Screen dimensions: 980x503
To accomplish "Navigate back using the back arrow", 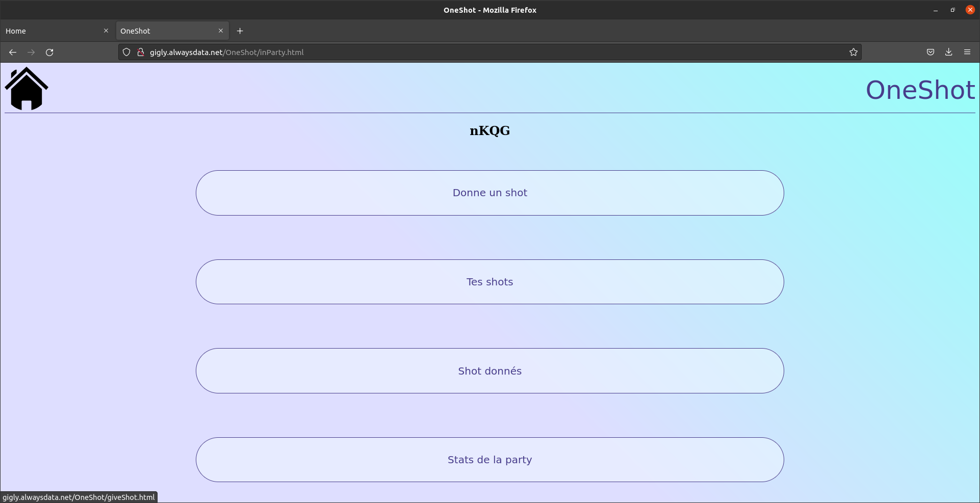I will click(12, 52).
